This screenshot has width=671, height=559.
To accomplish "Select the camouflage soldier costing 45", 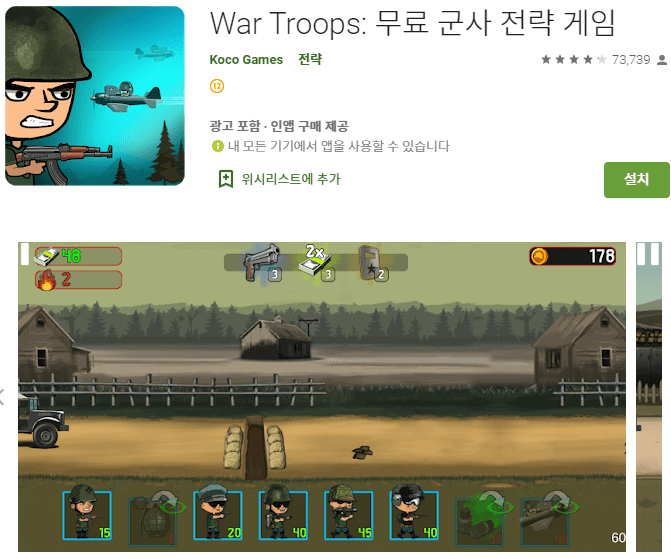I will tap(349, 515).
